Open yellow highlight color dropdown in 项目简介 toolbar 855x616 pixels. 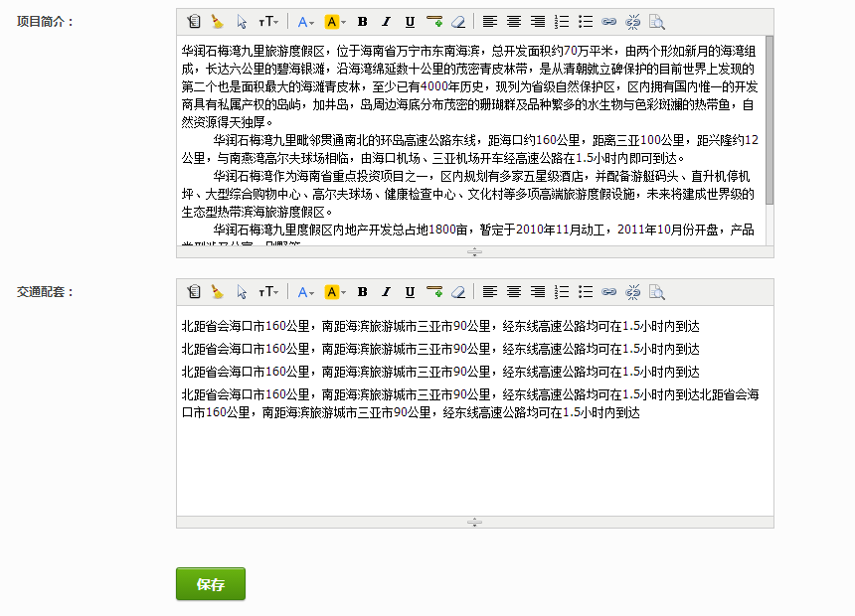pyautogui.click(x=335, y=22)
